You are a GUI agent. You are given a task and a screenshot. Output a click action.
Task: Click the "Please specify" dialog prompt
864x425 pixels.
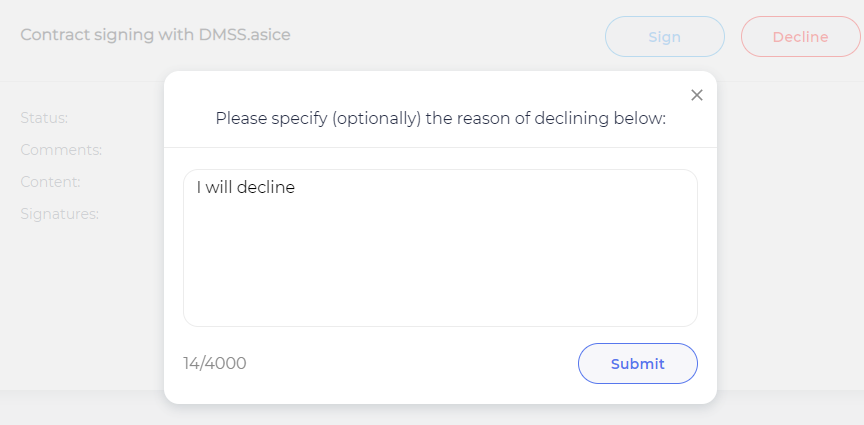pos(440,119)
